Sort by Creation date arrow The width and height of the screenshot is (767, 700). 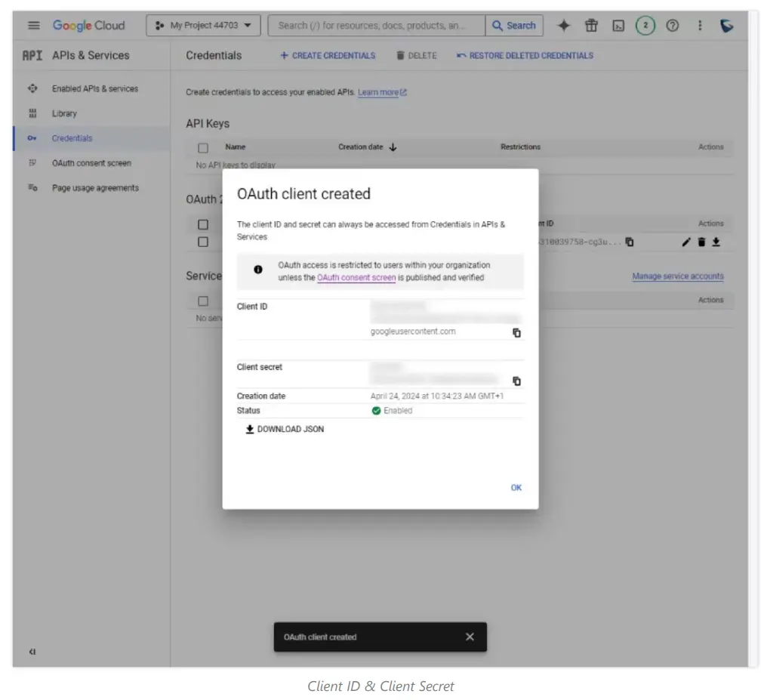pyautogui.click(x=393, y=147)
